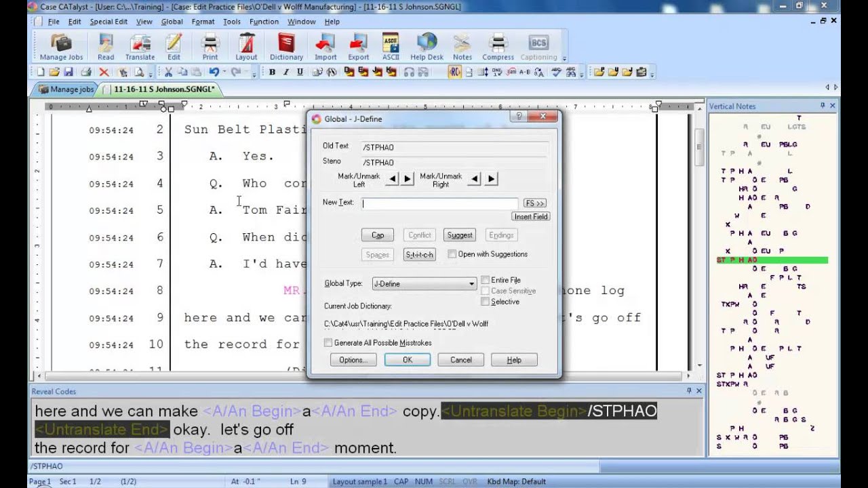Select the 11-16-11 S Johnson.SGNGL tab
Viewport: 868px width, 488px height.
pyautogui.click(x=160, y=89)
